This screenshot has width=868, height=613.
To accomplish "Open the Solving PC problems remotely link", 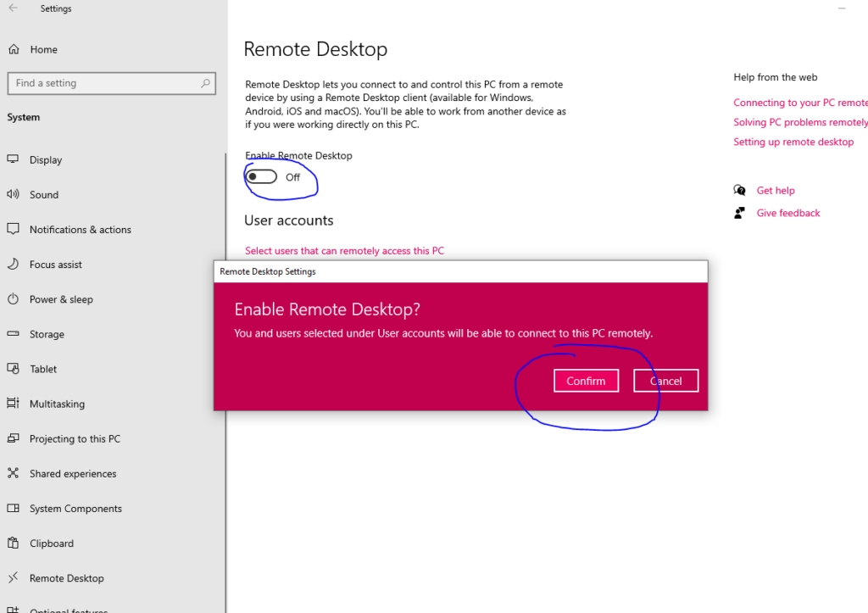I will [x=799, y=121].
